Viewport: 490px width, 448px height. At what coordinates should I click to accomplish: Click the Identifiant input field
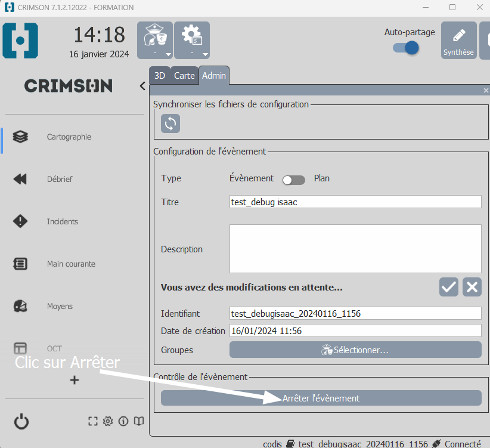[x=355, y=313]
